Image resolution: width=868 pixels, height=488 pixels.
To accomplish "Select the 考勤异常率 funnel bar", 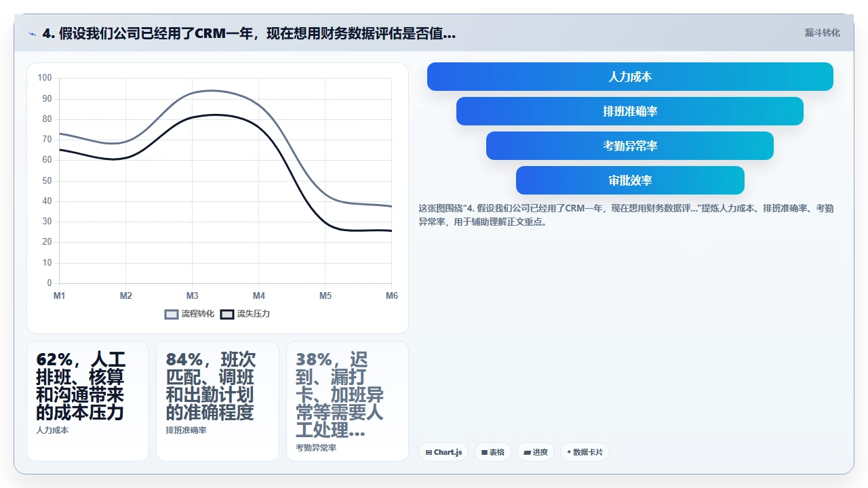I will tap(630, 146).
